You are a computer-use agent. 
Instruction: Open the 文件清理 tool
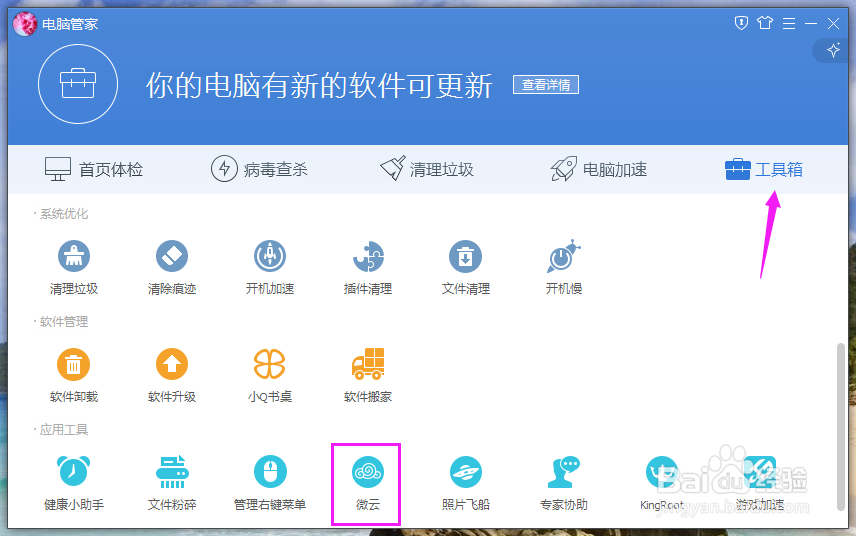(x=466, y=267)
